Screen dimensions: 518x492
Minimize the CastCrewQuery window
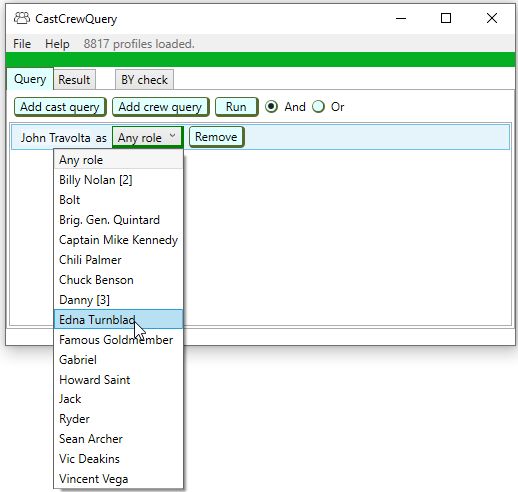[401, 18]
